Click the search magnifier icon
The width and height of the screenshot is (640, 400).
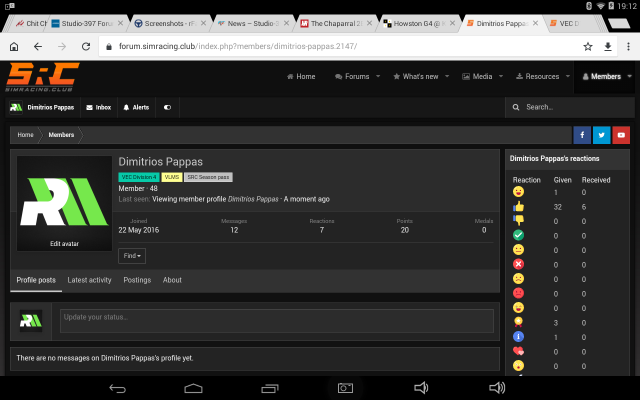(x=516, y=107)
